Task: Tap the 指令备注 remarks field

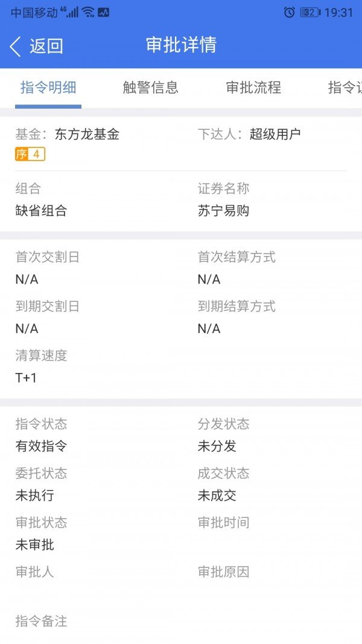Action: click(x=41, y=621)
